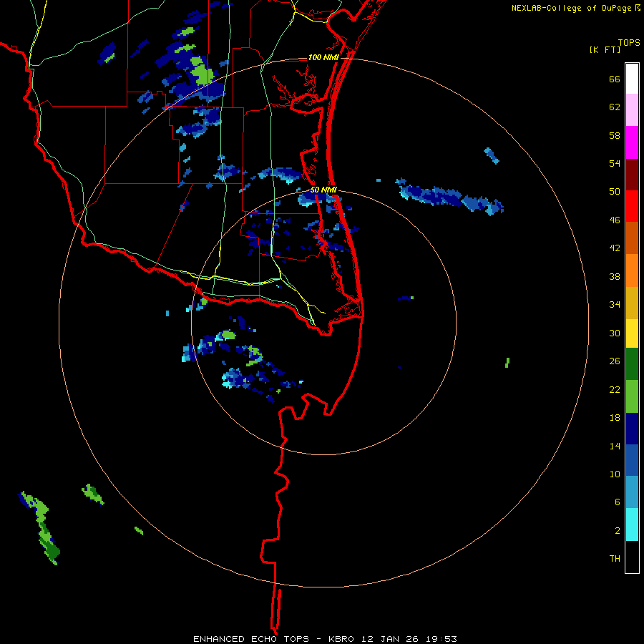Click the TOPS legend title

629,42
